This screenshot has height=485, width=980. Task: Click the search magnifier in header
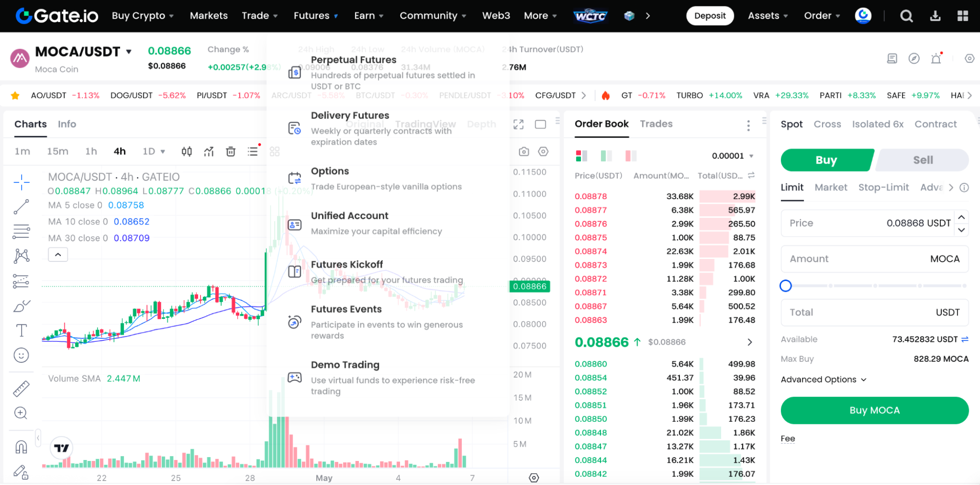[x=906, y=16]
